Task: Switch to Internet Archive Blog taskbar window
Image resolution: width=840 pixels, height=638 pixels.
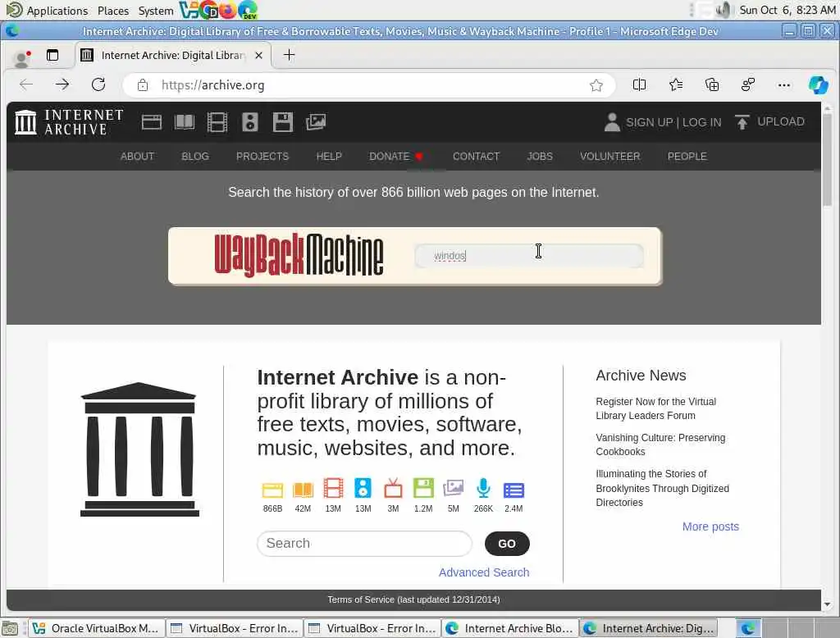Action: [x=510, y=628]
